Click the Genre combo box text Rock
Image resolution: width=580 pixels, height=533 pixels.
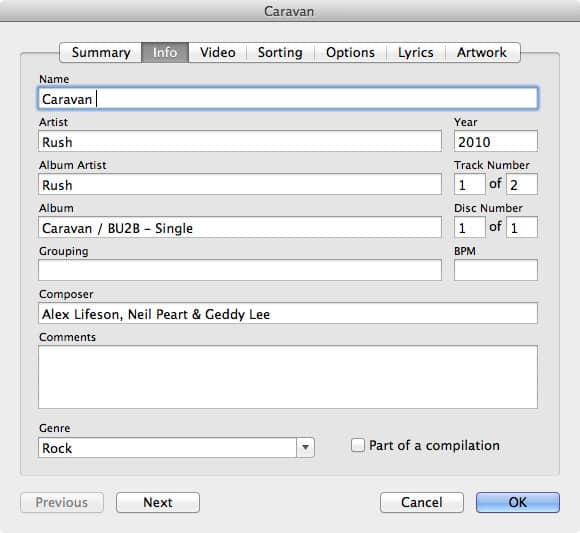(x=167, y=448)
